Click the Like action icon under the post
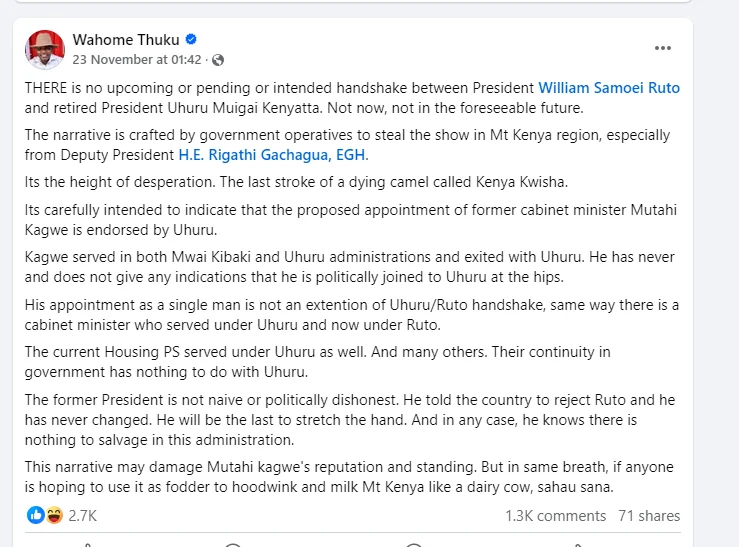 click(87, 545)
